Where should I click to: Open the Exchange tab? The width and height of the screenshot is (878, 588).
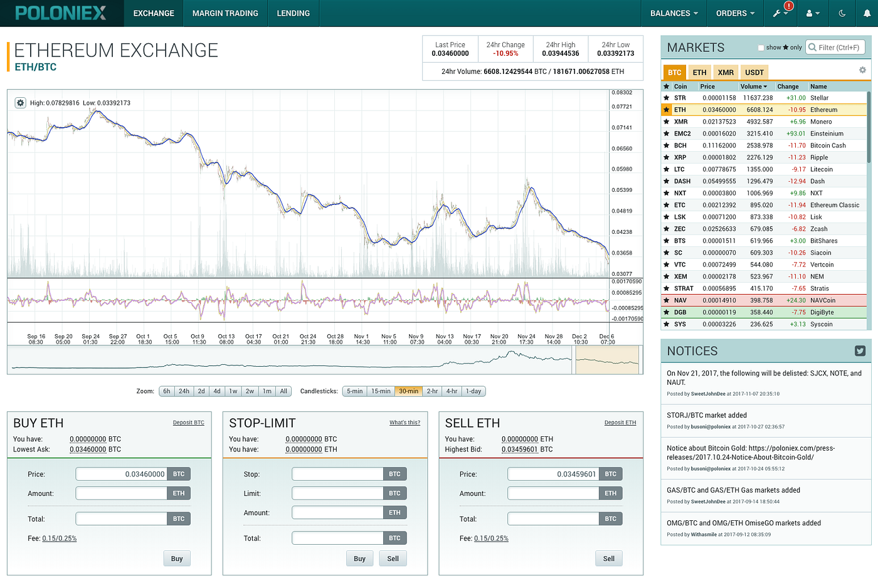click(x=154, y=13)
